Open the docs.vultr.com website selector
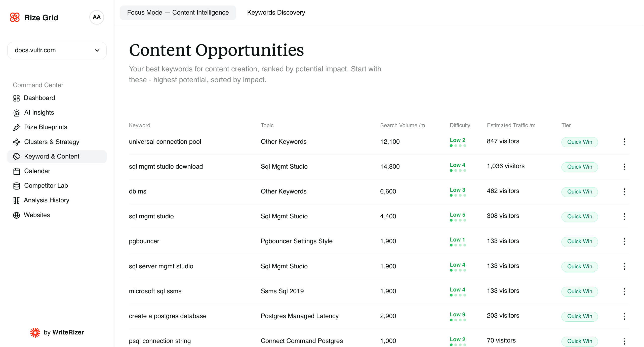Screen dimensions: 644x347 tap(57, 50)
